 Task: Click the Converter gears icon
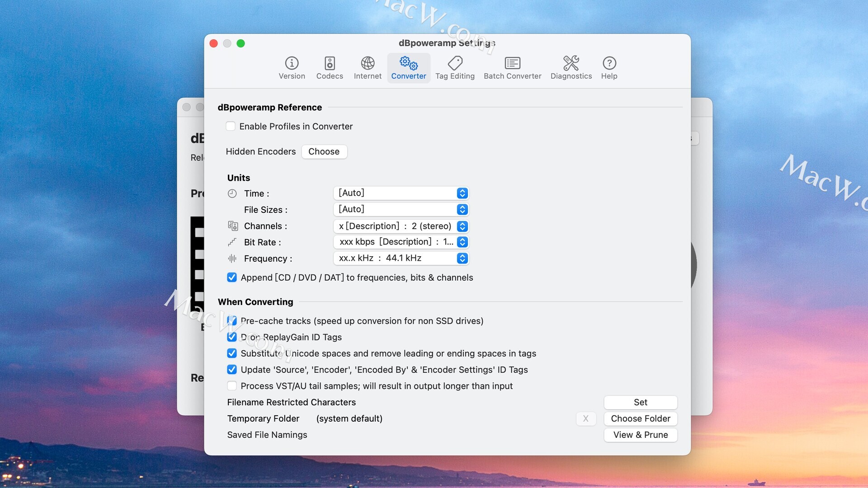click(408, 63)
